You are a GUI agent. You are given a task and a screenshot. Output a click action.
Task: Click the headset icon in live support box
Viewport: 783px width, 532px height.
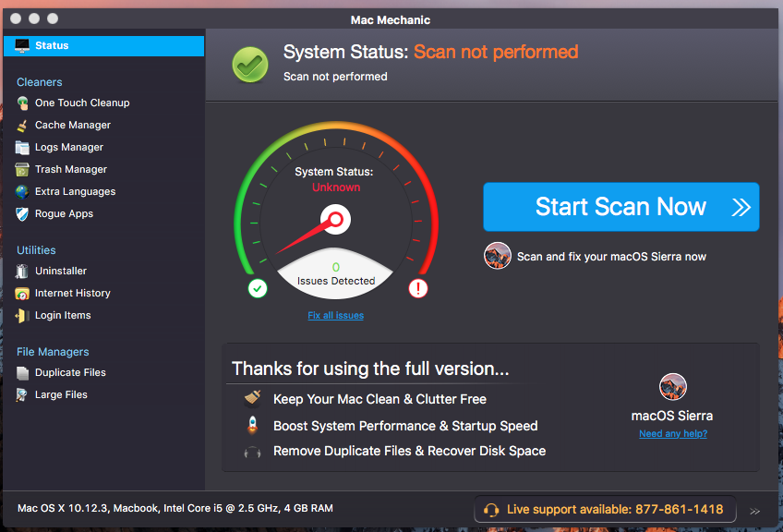491,510
